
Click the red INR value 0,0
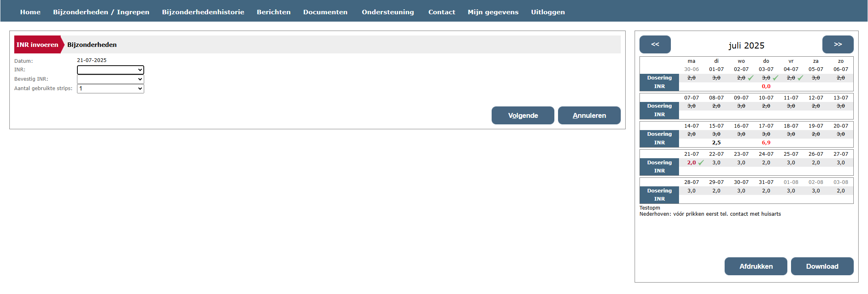766,86
